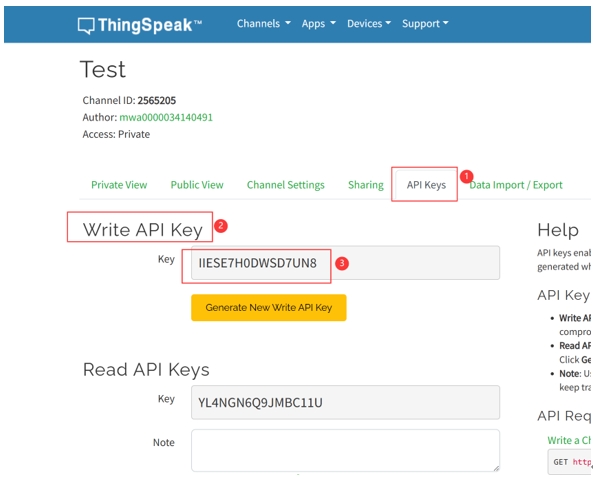This screenshot has height=479, width=593.
Task: Open author mwa0000034140491 profile link
Action: 166,117
